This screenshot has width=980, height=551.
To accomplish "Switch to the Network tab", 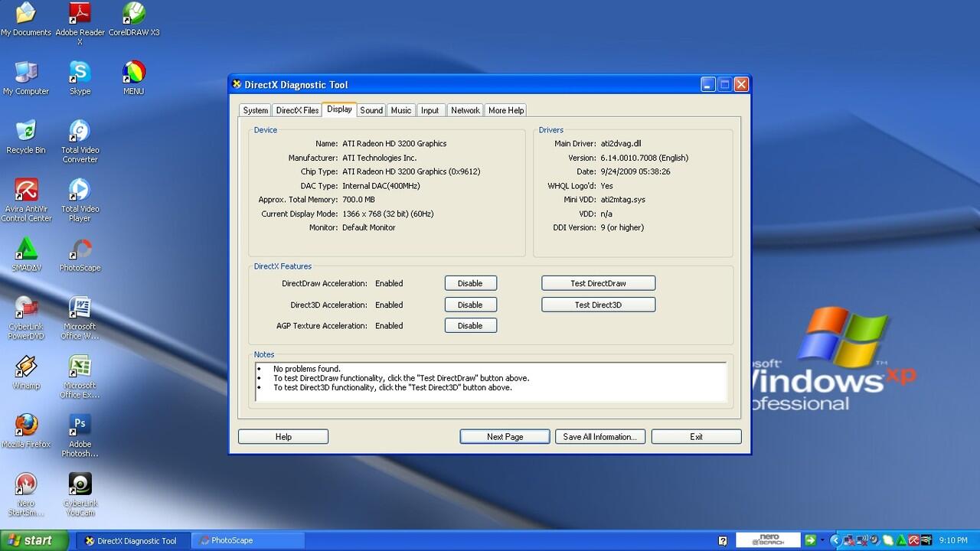I will [465, 110].
